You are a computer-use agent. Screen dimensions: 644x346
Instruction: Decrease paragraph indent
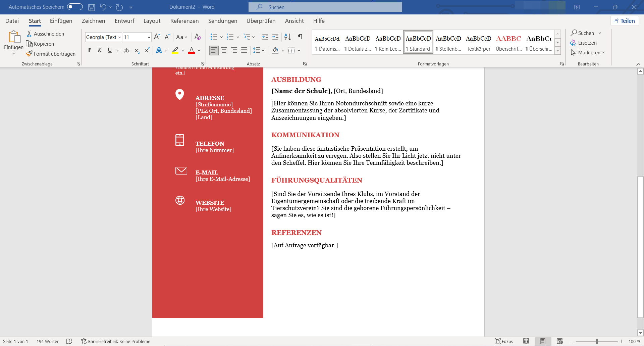(x=265, y=37)
